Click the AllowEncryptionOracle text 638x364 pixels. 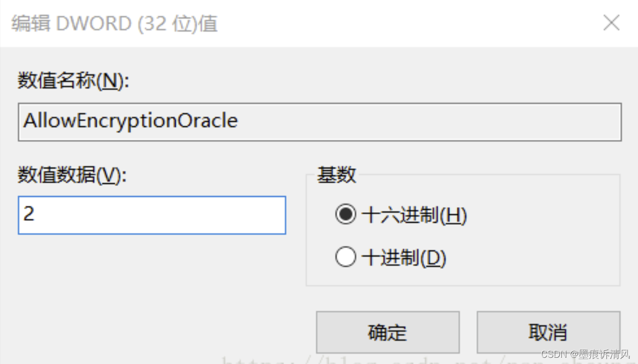point(131,121)
